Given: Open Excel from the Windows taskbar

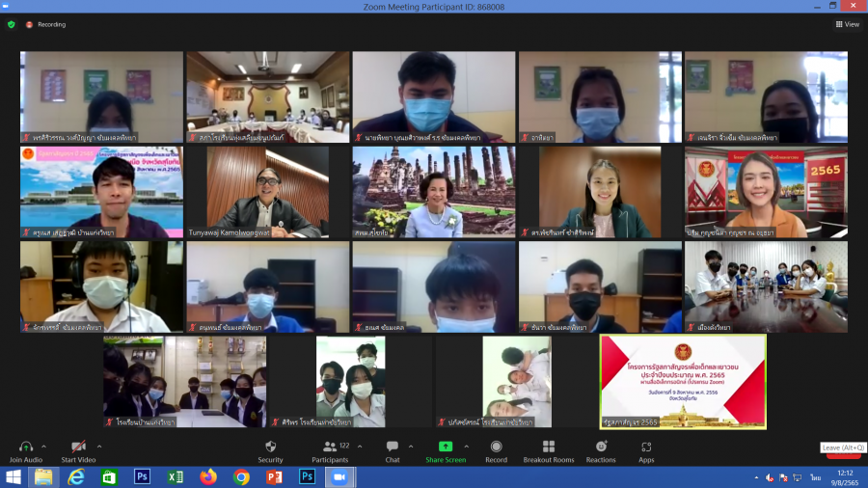Looking at the screenshot, I should point(175,476).
